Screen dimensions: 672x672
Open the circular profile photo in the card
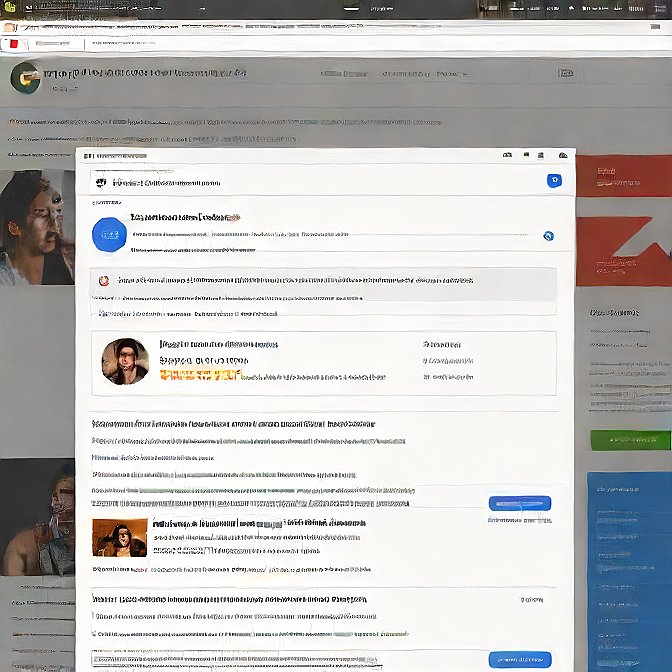125,361
